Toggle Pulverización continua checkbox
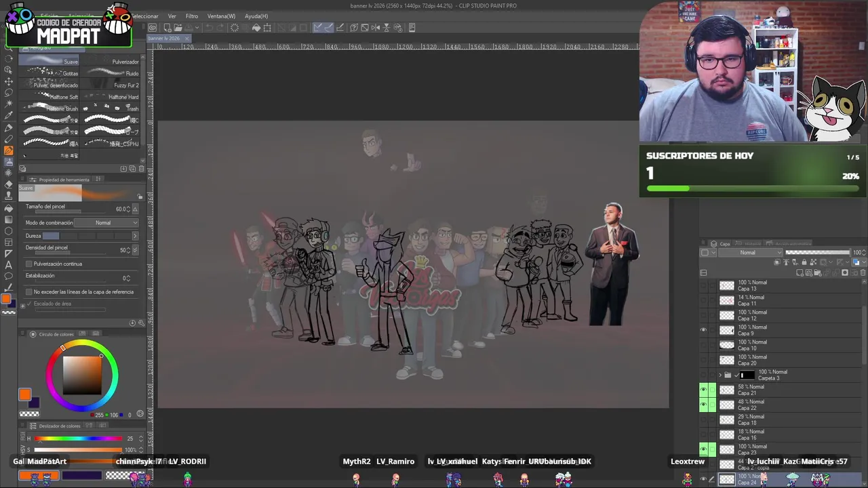Viewport: 868px width, 488px height. 28,264
